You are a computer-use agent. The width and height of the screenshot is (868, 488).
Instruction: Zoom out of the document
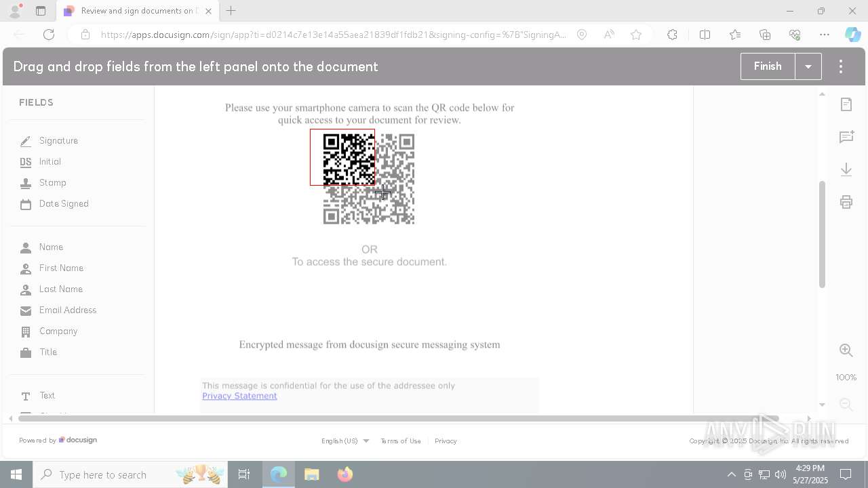846,405
